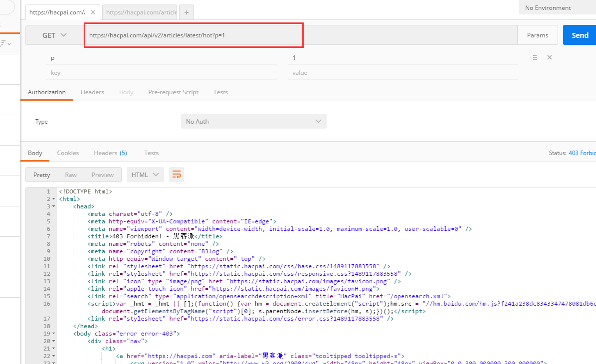Select the Pretty response view
This screenshot has width=596, height=364.
[x=42, y=175]
